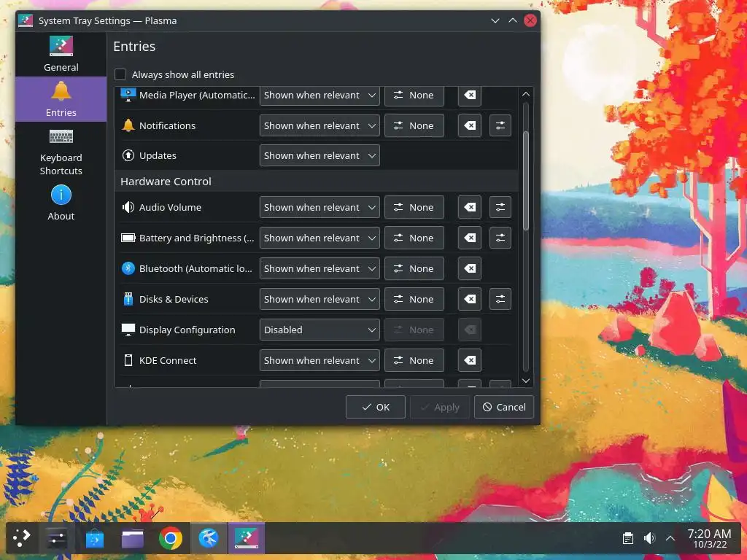Click the Updates entry icon
This screenshot has height=560, width=747.
click(128, 156)
